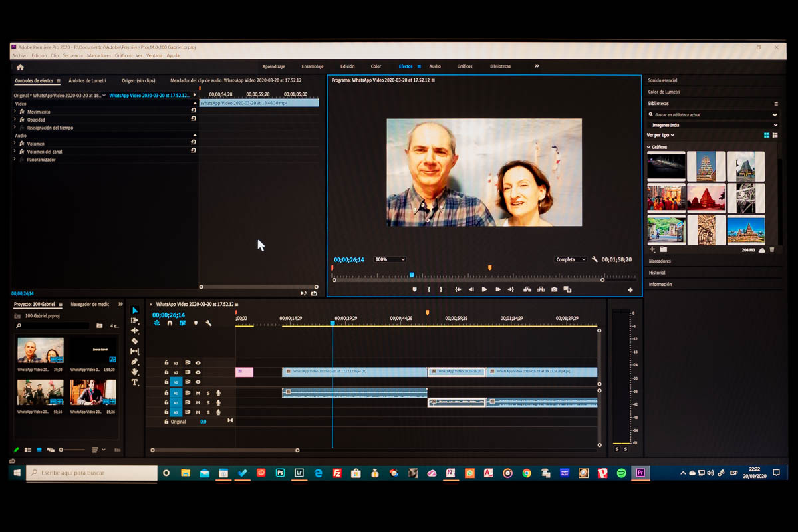Open the Secuencia menu
The width and height of the screenshot is (798, 532).
point(73,55)
